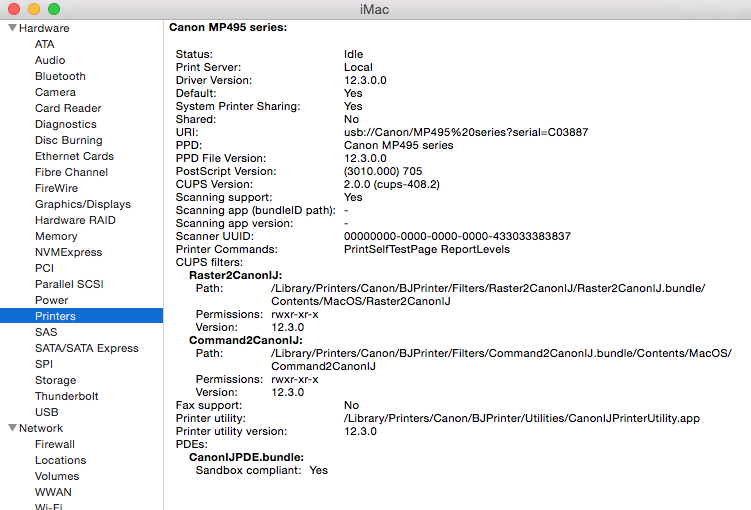Screen dimensions: 751x510
Task: Click the CUPS Version value
Action: [x=392, y=184]
